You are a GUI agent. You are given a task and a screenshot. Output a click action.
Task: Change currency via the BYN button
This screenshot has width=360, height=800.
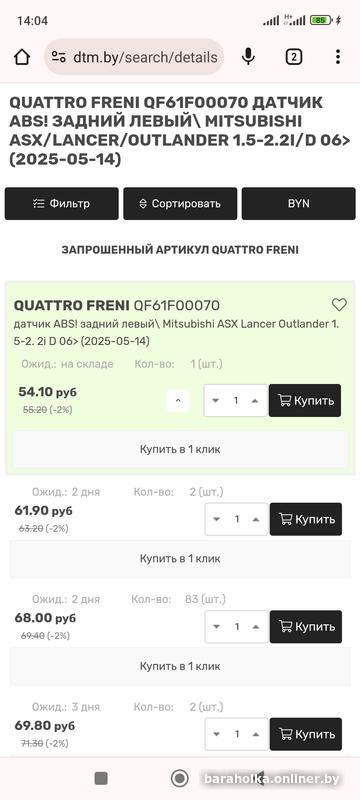coord(298,204)
